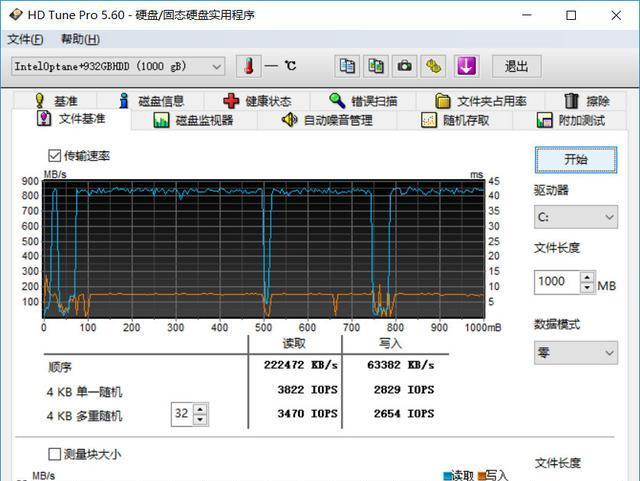
Task: Open the 健康状态 health tab
Action: tap(257, 101)
